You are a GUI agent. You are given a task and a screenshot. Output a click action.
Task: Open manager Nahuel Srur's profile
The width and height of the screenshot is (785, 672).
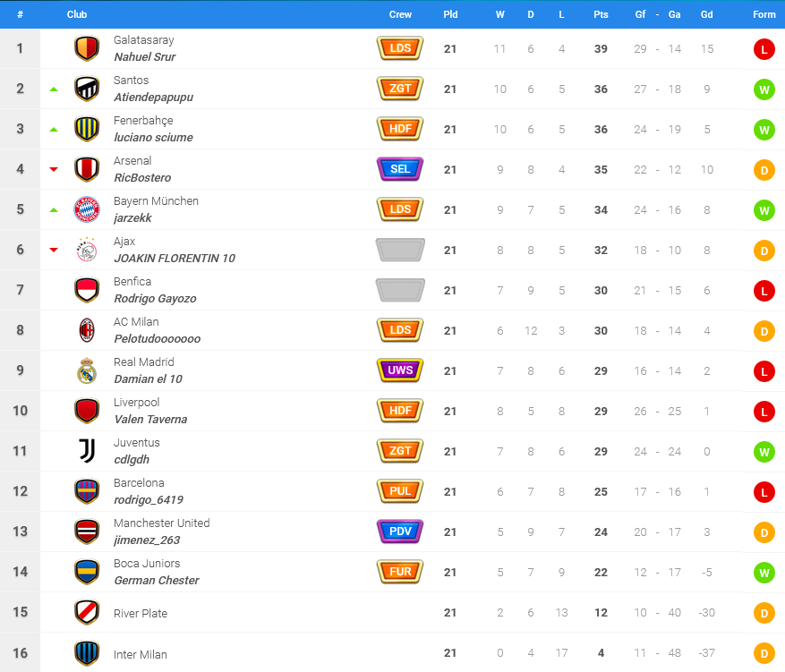(x=145, y=57)
